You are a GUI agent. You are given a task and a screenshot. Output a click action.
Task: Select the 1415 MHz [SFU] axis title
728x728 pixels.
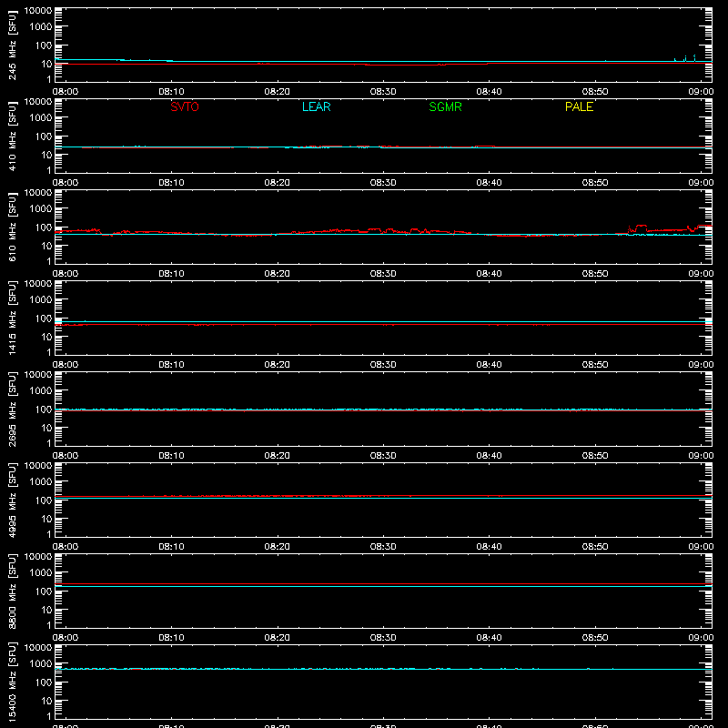[x=12, y=318]
